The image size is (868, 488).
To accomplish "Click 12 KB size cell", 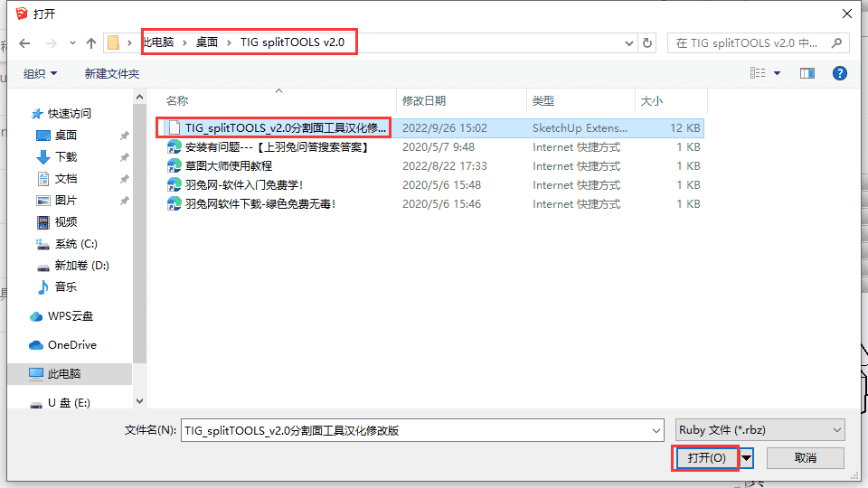I will click(685, 127).
